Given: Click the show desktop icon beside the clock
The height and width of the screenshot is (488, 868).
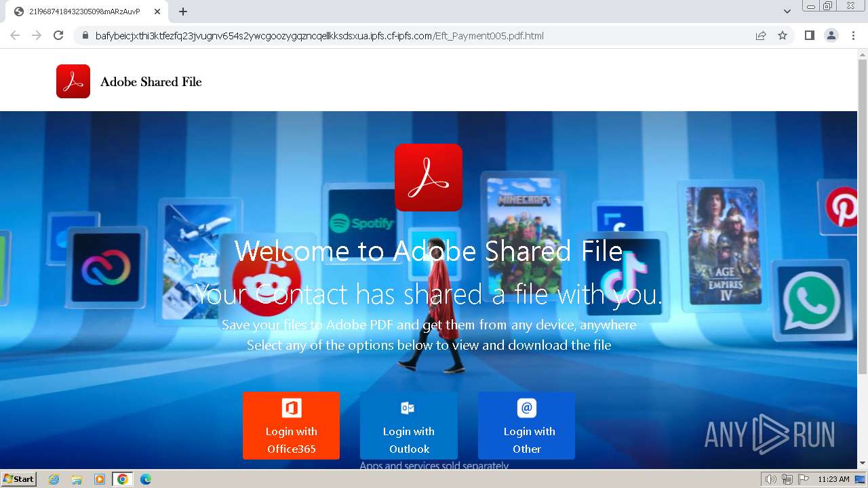Looking at the screenshot, I should click(861, 479).
